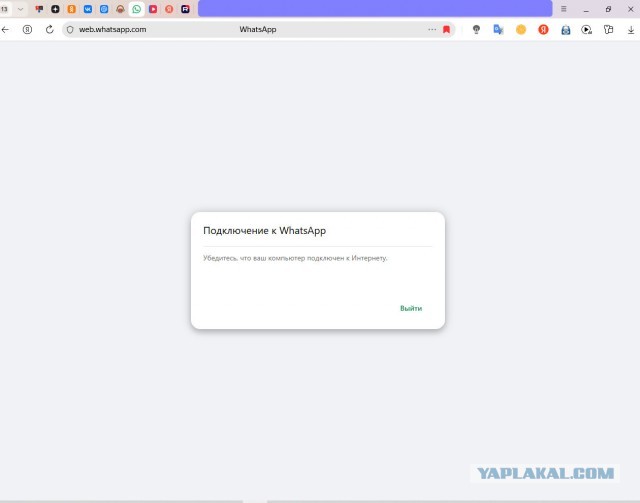
Task: Click the Подключение к WhatsApp dialog title
Action: click(x=264, y=231)
